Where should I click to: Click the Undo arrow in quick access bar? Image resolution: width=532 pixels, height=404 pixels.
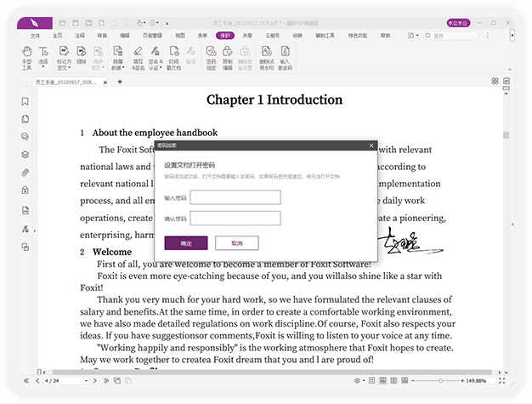pos(115,23)
